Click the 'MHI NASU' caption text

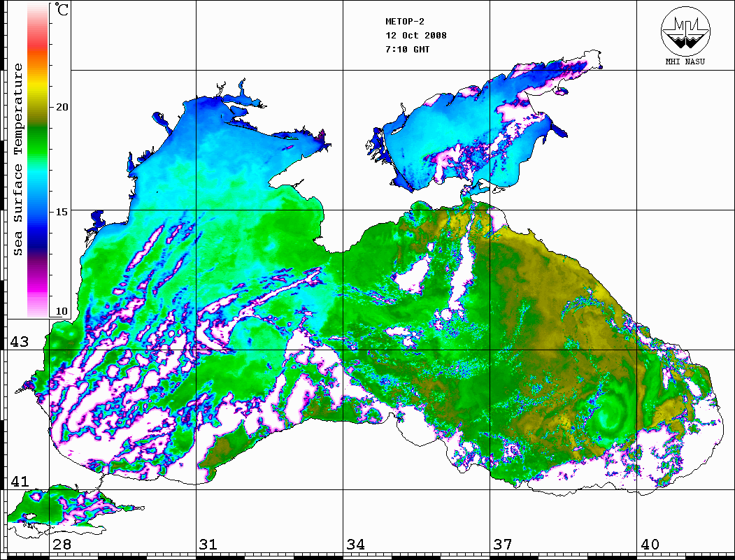pyautogui.click(x=685, y=62)
